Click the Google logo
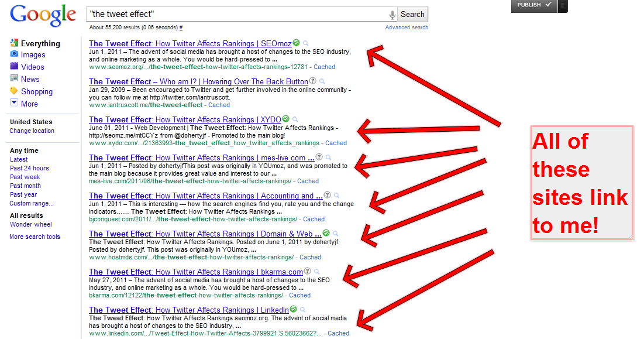644x339 pixels. 43,16
